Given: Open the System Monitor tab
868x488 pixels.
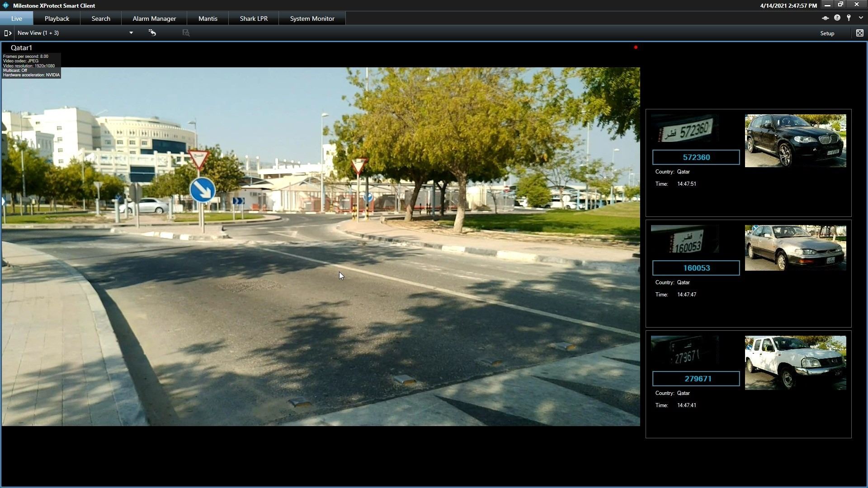Looking at the screenshot, I should (312, 19).
